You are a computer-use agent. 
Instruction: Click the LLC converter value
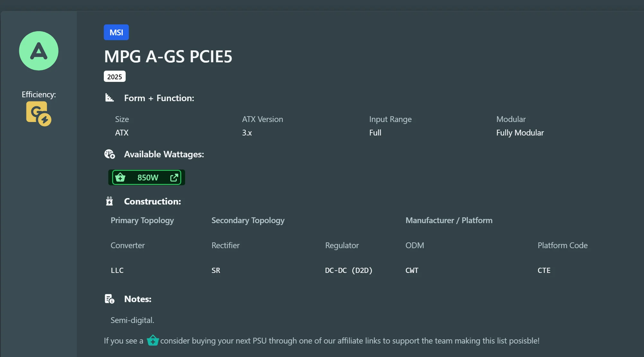(117, 270)
